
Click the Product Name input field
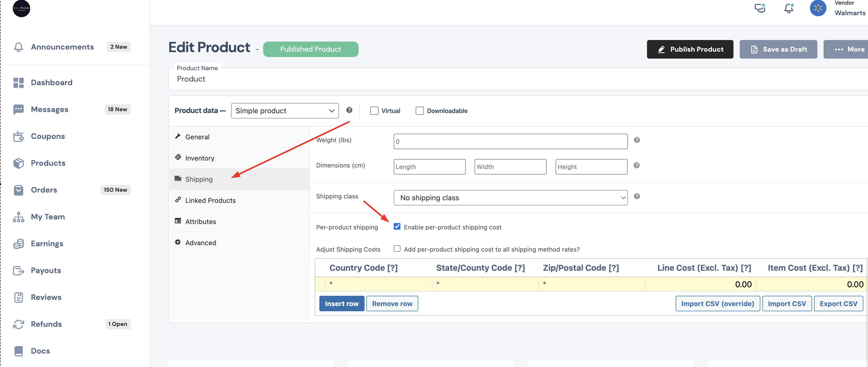518,79
